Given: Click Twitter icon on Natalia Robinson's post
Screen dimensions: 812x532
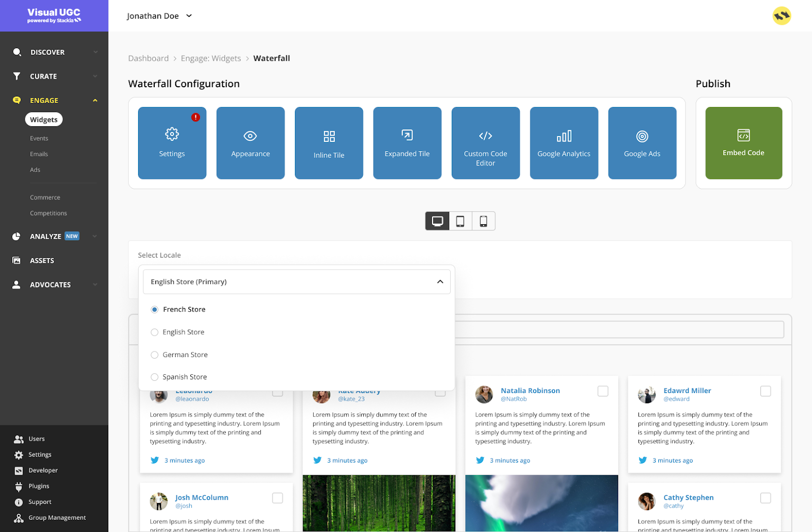Looking at the screenshot, I should tap(480, 460).
